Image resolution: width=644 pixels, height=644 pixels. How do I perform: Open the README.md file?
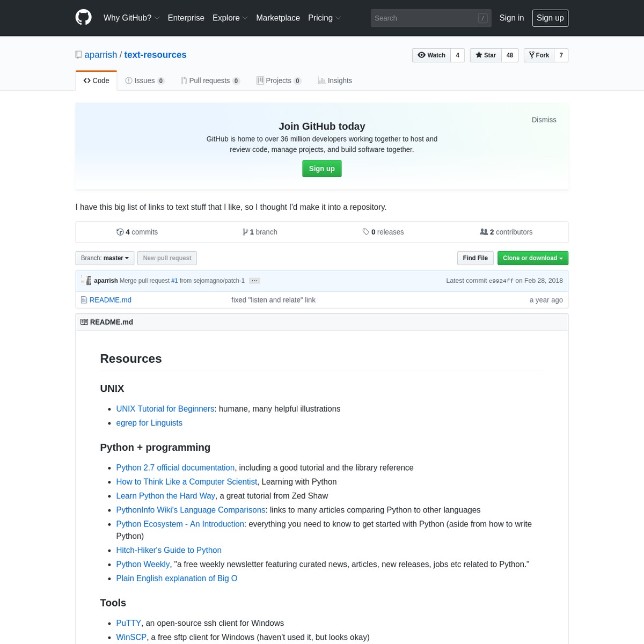[x=111, y=300]
